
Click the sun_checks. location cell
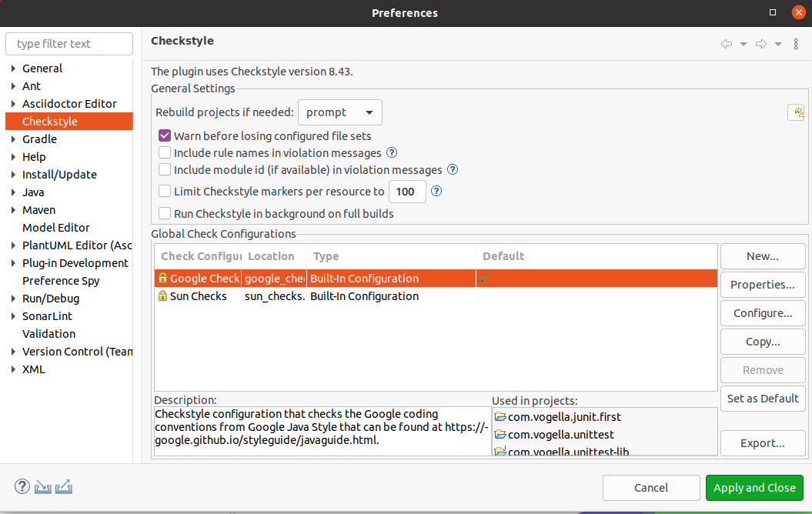274,296
